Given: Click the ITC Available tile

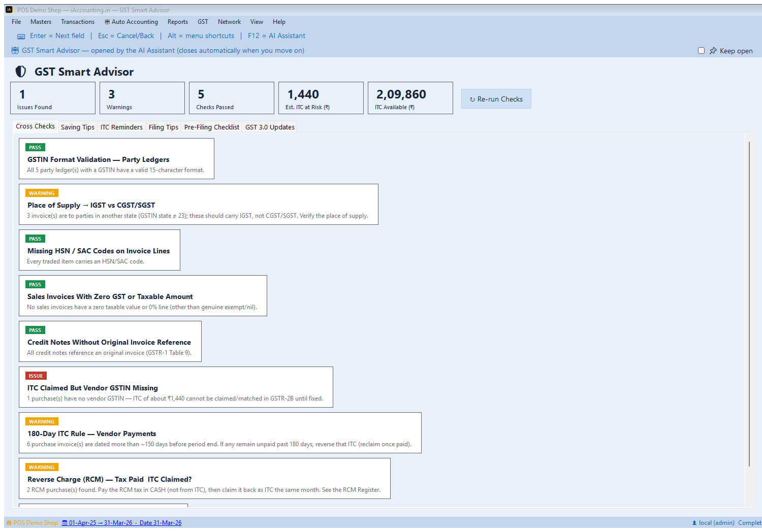Looking at the screenshot, I should (410, 98).
